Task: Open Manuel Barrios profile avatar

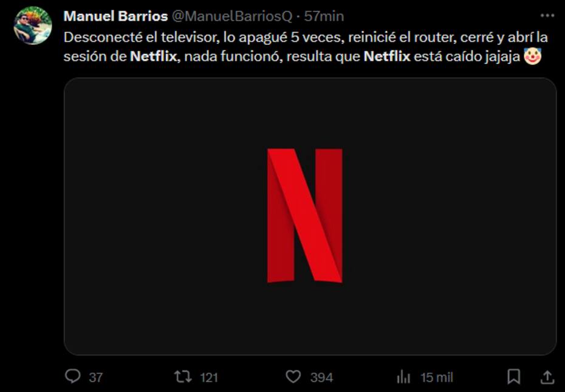Action: pos(33,26)
